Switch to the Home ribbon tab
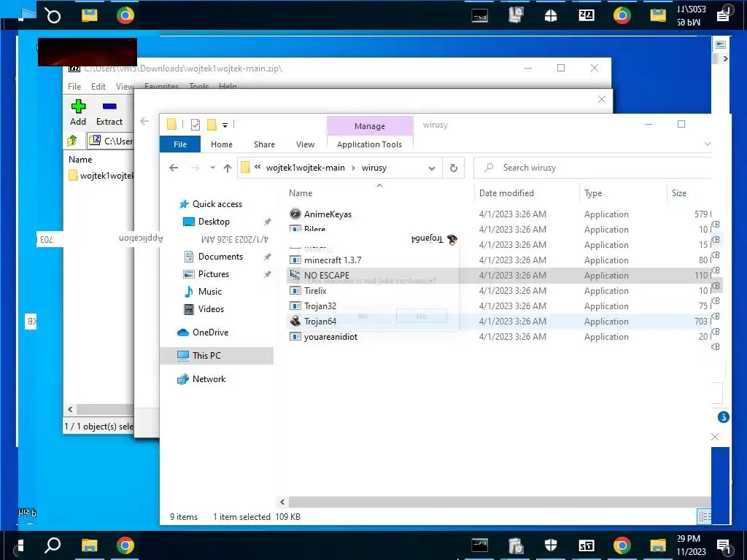 [222, 144]
